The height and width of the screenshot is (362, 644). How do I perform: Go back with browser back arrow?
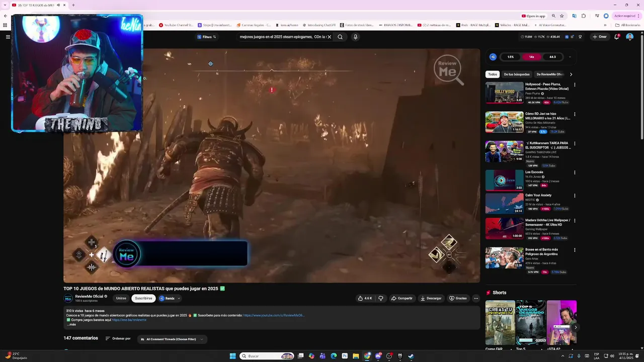tap(6, 16)
